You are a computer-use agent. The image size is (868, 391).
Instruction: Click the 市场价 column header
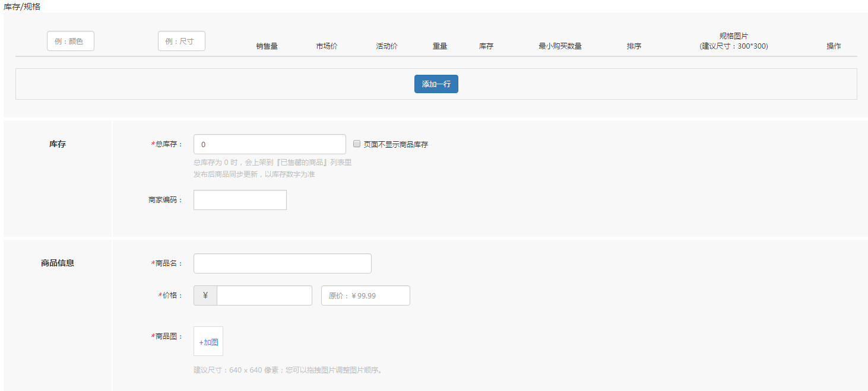pyautogui.click(x=327, y=45)
